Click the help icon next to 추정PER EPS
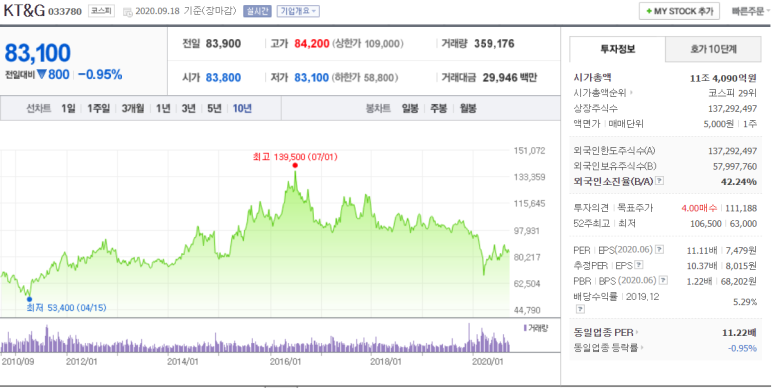This screenshot has height=388, width=773. [639, 265]
